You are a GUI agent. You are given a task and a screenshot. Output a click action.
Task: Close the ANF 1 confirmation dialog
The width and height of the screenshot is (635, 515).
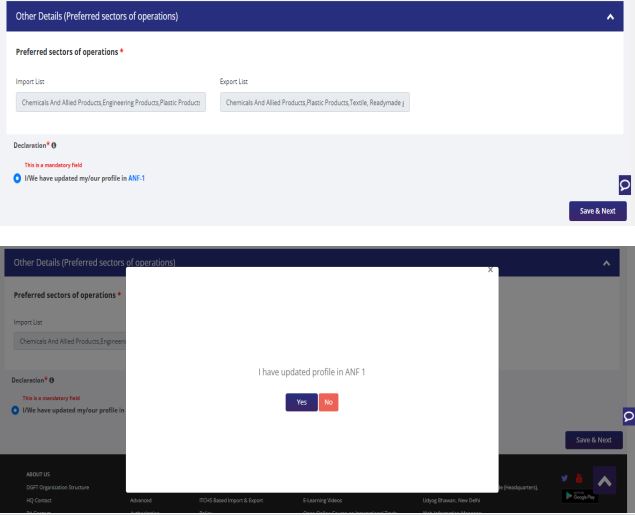point(490,270)
